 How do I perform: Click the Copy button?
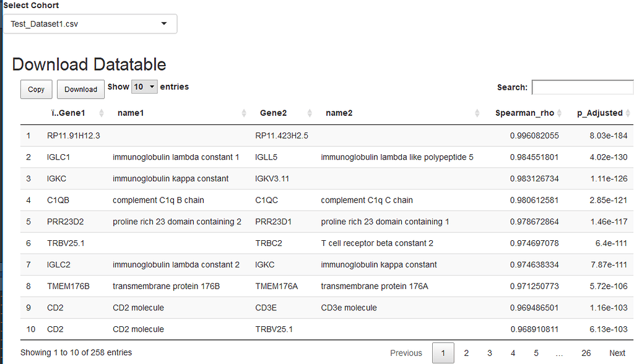(36, 89)
